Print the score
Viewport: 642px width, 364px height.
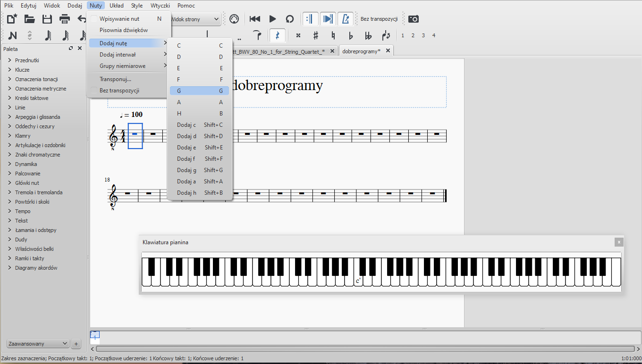tap(65, 19)
